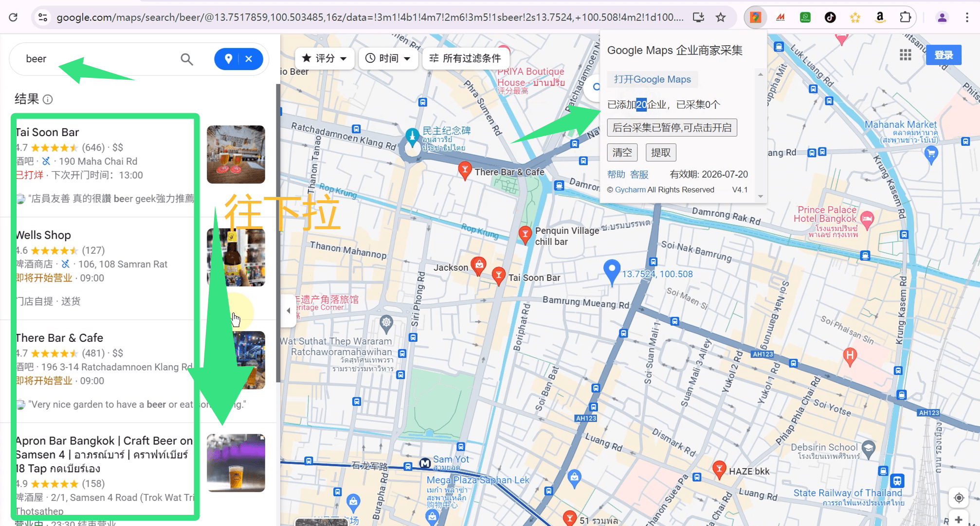Bookmark this page with the star icon
This screenshot has width=980, height=526.
point(721,17)
